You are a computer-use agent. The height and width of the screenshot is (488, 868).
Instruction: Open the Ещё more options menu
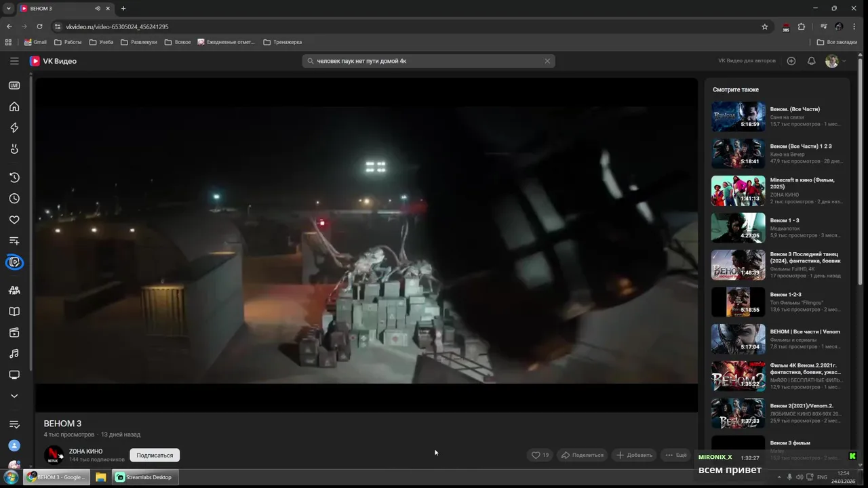(x=676, y=455)
